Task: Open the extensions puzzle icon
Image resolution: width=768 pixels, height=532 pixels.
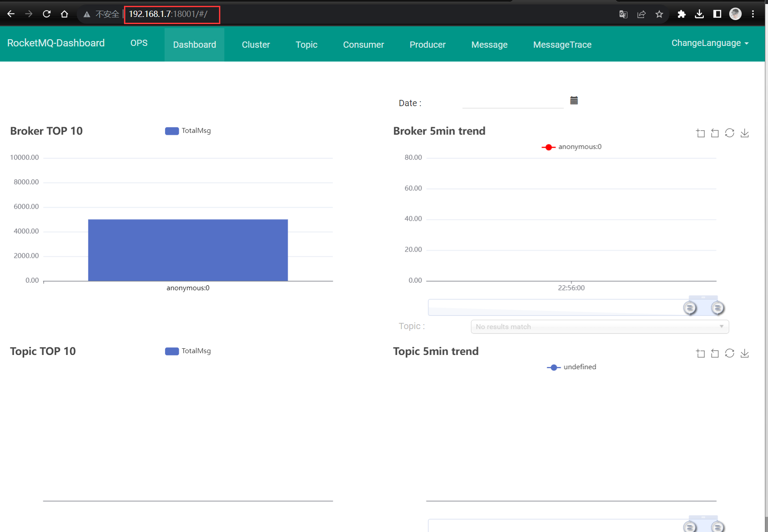Action: [x=681, y=14]
